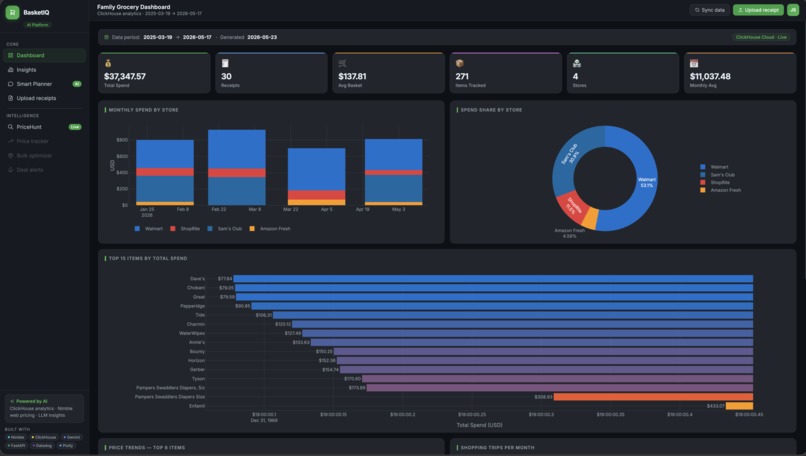806x456 pixels.
Task: Click the $137.81 Avg Basket value
Action: (x=352, y=76)
